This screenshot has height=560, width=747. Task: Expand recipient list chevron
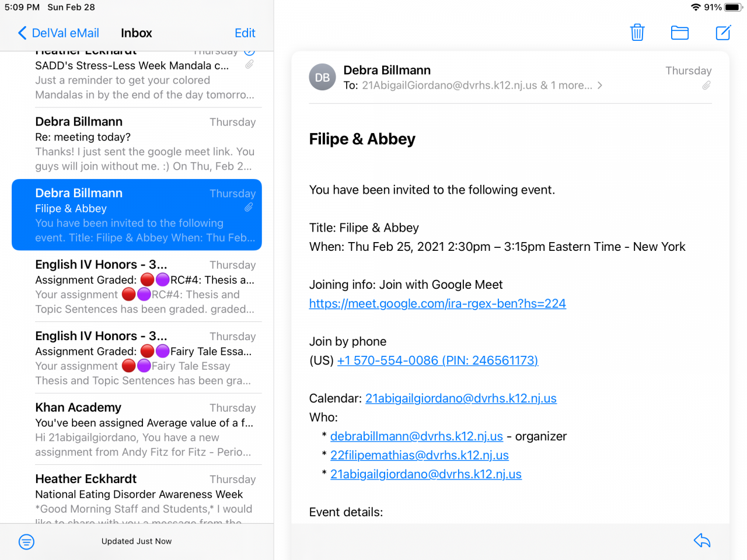[x=600, y=85]
